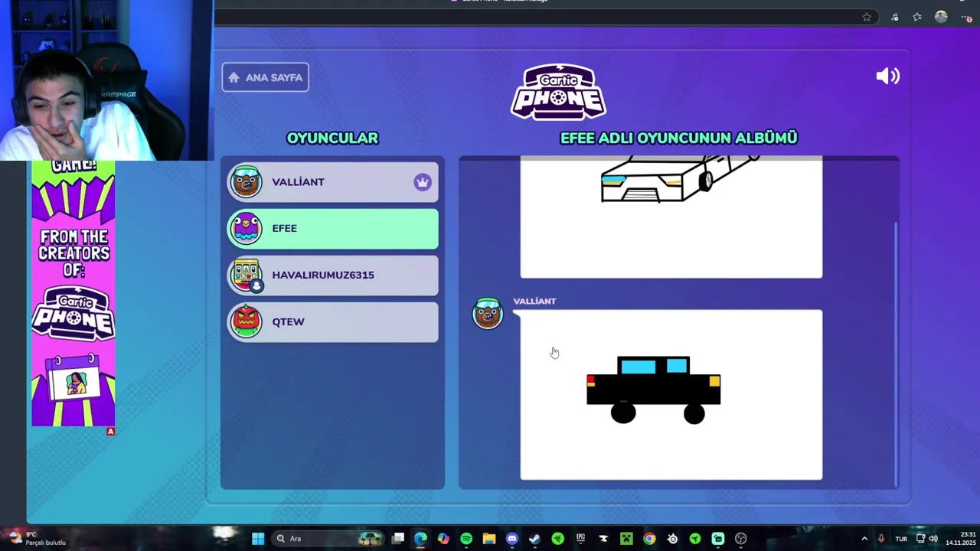This screenshot has height=551, width=980.
Task: Switch to Microsoft Edge in the taskbar
Action: [420, 539]
